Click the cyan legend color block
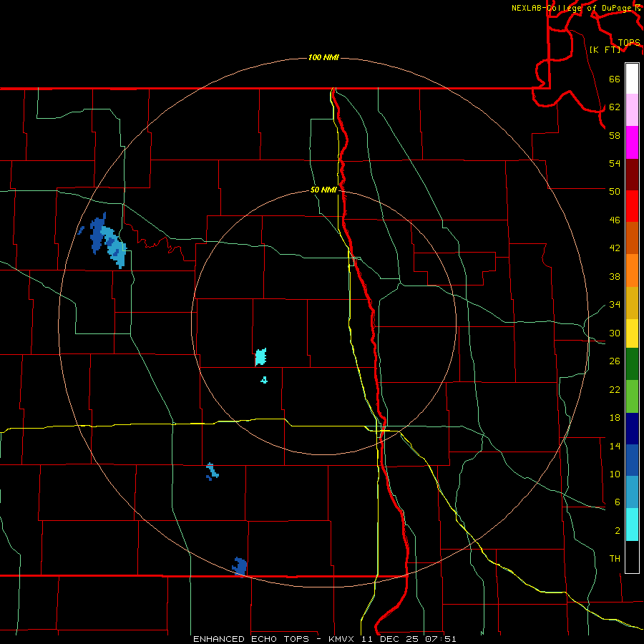Screen dimensions: 644x644 click(632, 525)
